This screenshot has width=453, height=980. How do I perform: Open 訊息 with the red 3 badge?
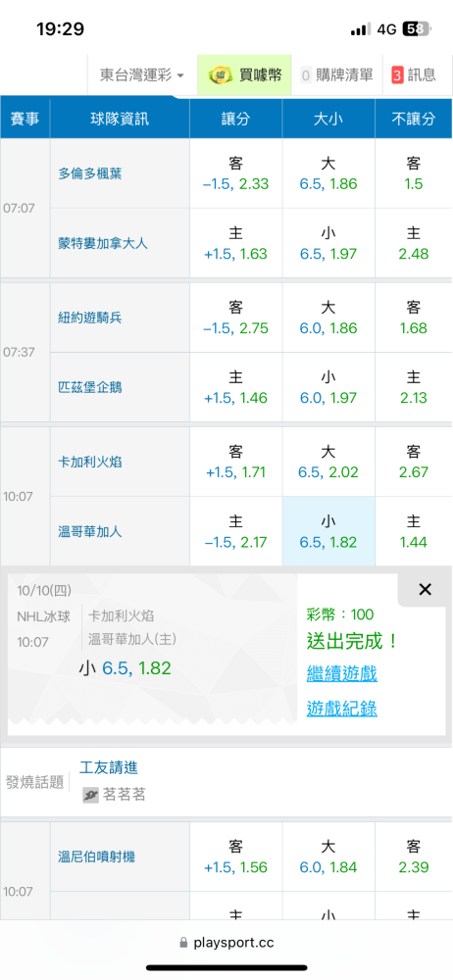414,75
